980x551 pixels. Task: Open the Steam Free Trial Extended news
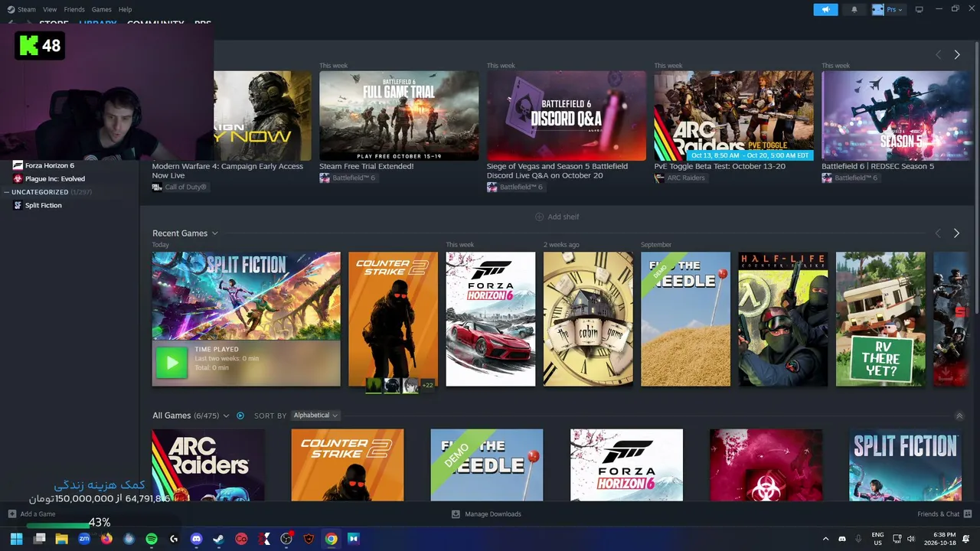(x=399, y=115)
